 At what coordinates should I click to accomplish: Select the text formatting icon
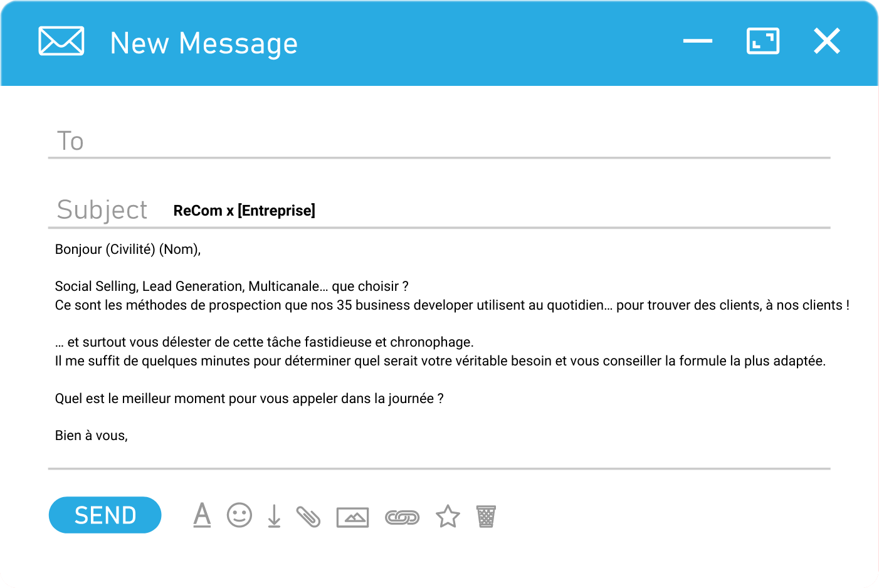coord(202,515)
